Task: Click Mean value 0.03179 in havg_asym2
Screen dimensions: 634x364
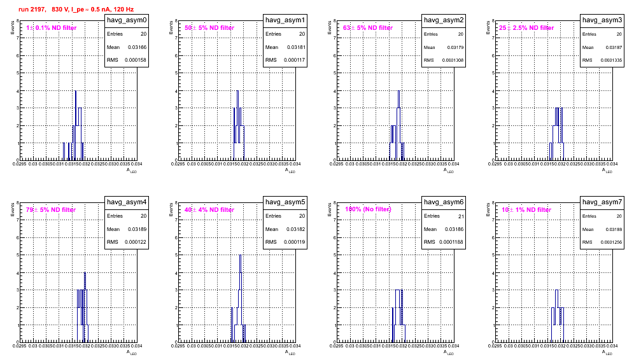Action: point(455,47)
